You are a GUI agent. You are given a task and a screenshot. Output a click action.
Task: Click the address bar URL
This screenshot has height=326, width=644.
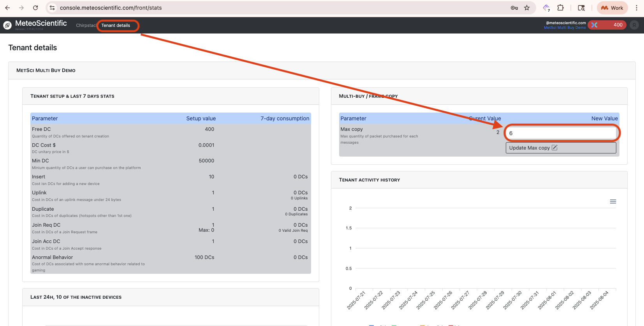pos(111,8)
